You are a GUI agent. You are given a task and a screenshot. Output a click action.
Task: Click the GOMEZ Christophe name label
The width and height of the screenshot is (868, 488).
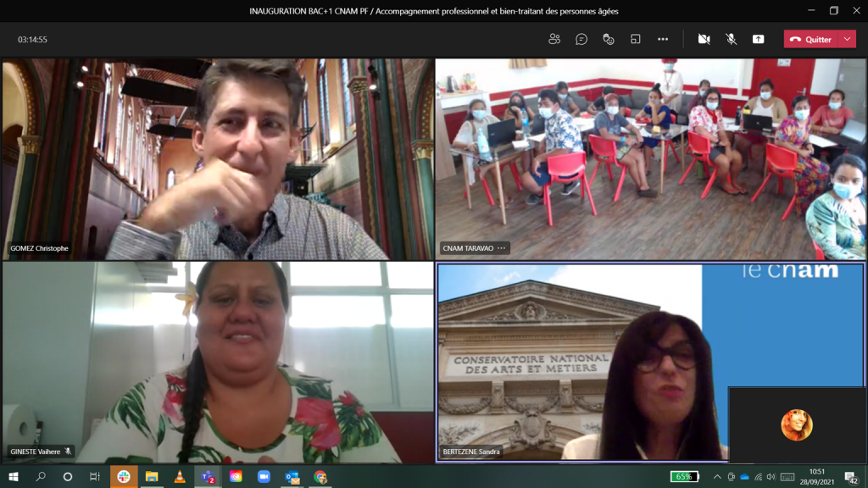pos(39,248)
